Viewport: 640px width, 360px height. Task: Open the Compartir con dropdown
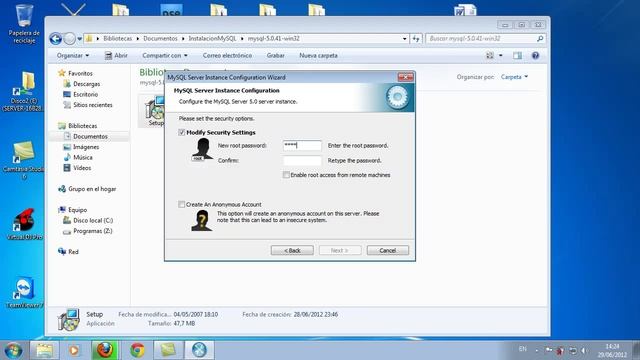(x=165, y=56)
